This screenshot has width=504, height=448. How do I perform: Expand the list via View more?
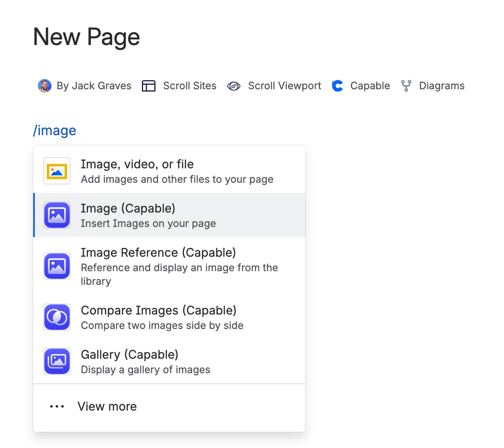[107, 407]
